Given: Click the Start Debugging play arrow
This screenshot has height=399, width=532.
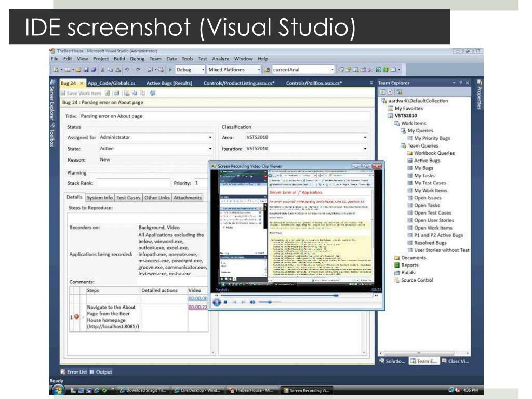Looking at the screenshot, I should pos(170,70).
